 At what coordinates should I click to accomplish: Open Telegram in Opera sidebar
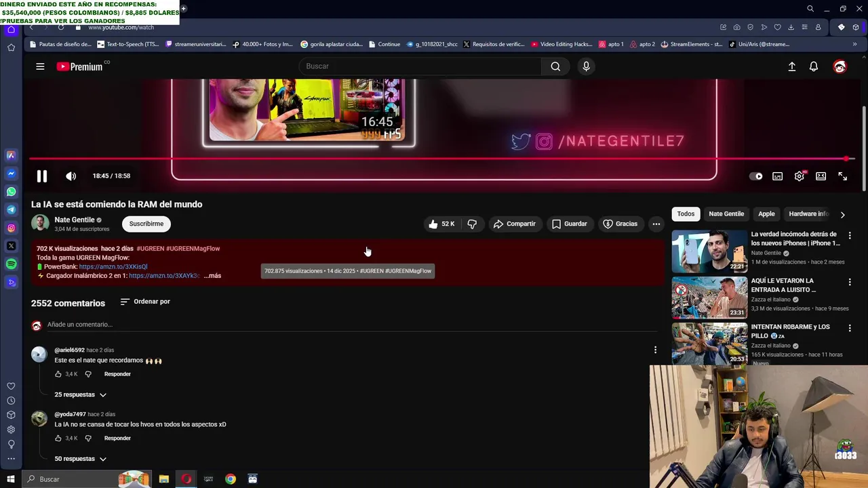11,210
